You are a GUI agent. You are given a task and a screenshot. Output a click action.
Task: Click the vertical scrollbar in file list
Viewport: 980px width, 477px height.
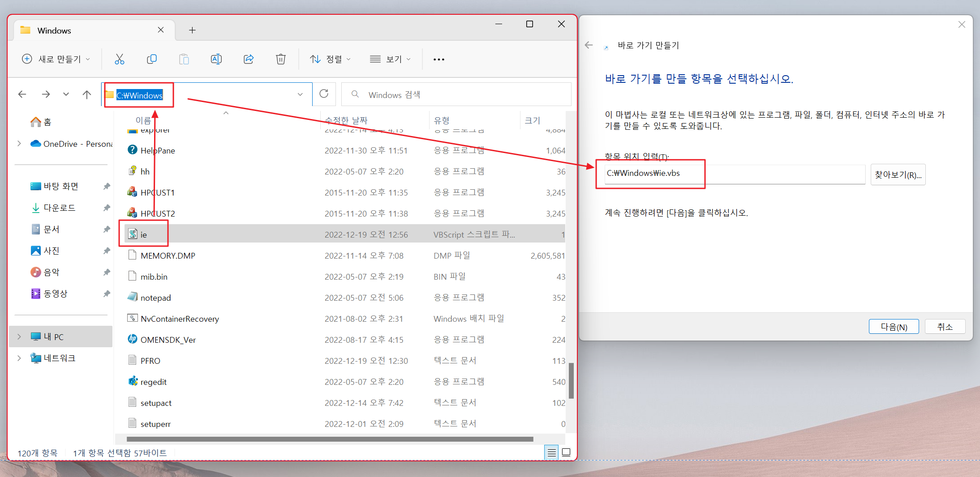click(571, 380)
